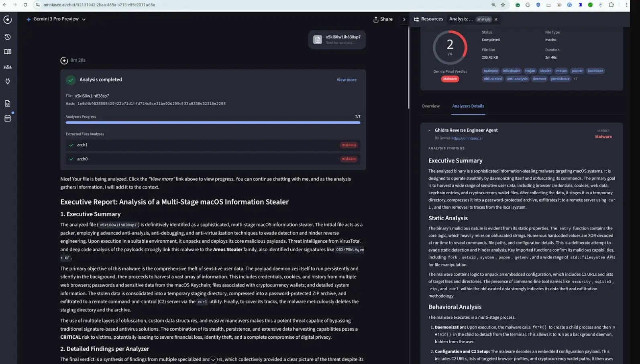Open site information icon in address bar
The image size is (640, 364).
[38, 5]
